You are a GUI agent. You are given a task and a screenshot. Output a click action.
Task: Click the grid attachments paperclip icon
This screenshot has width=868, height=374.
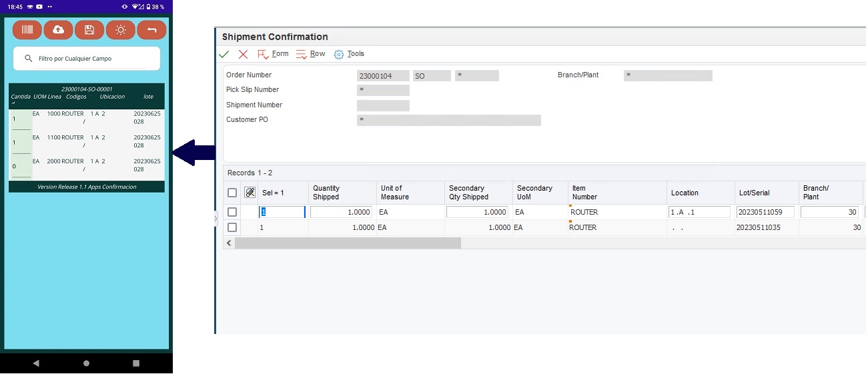point(250,193)
